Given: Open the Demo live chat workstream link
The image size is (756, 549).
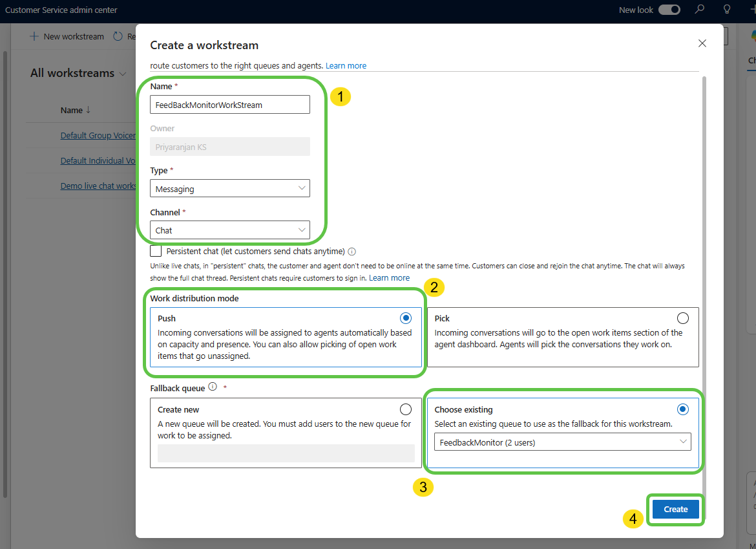Looking at the screenshot, I should 98,186.
